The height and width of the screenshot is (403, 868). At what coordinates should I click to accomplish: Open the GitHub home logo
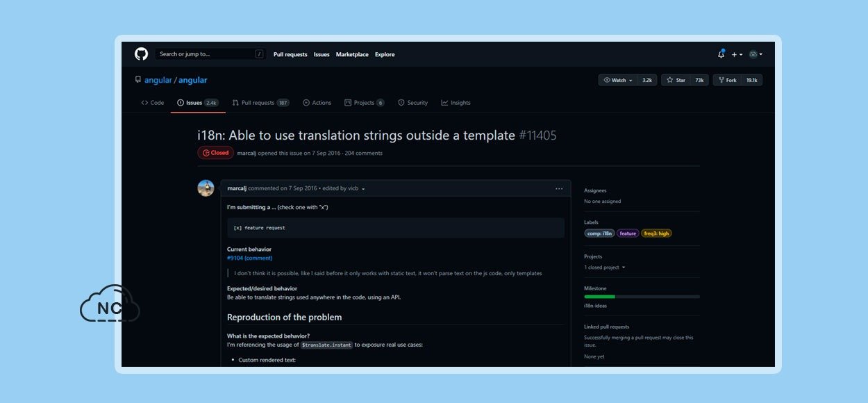pyautogui.click(x=141, y=54)
